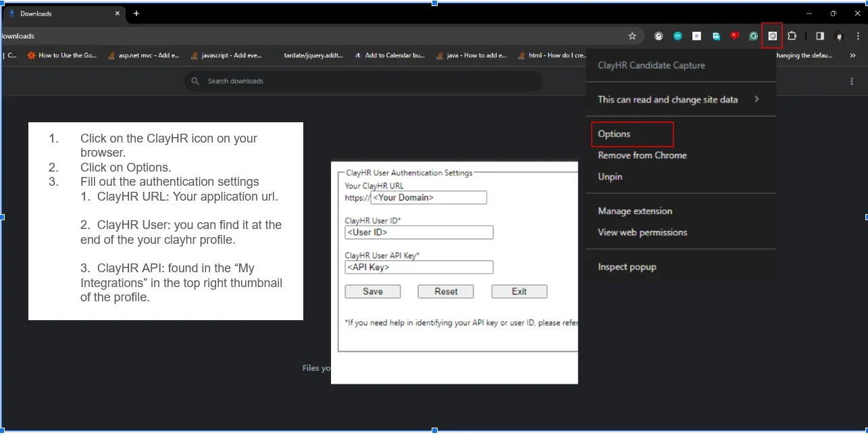This screenshot has height=435, width=868.
Task: Select Remove from Chrome
Action: tap(681, 155)
